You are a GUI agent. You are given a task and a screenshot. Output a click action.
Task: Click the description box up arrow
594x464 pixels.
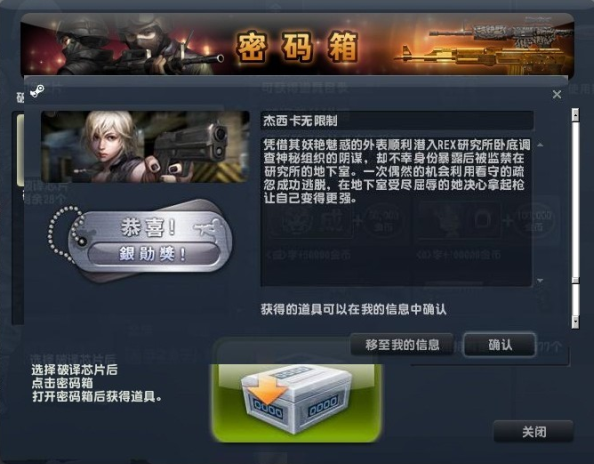click(x=540, y=145)
